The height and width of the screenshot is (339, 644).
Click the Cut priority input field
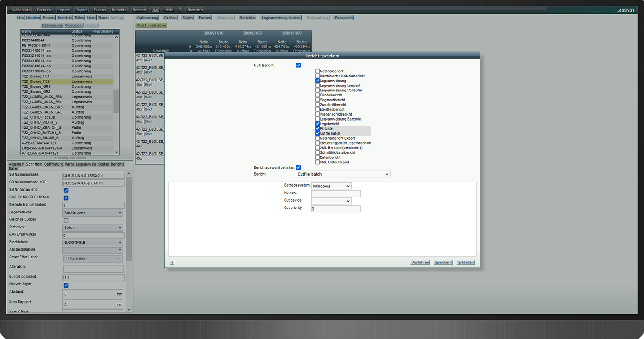pyautogui.click(x=336, y=208)
